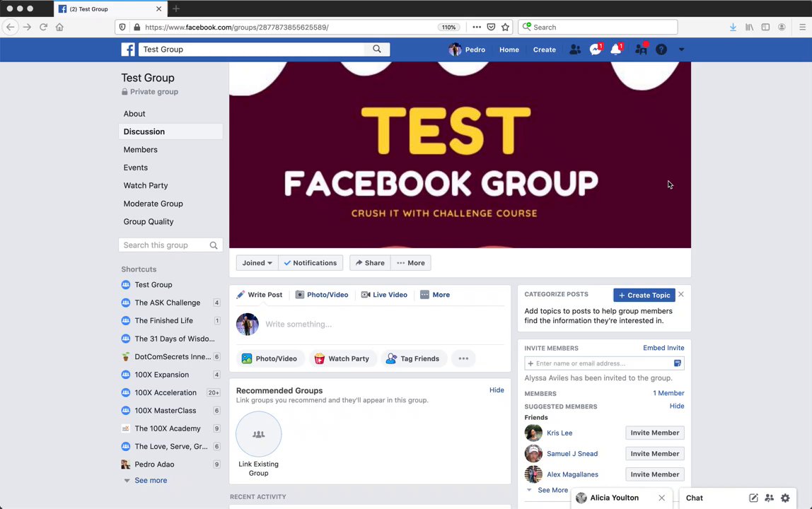Click the Watch Party pill button
This screenshot has height=509, width=812.
342,358
